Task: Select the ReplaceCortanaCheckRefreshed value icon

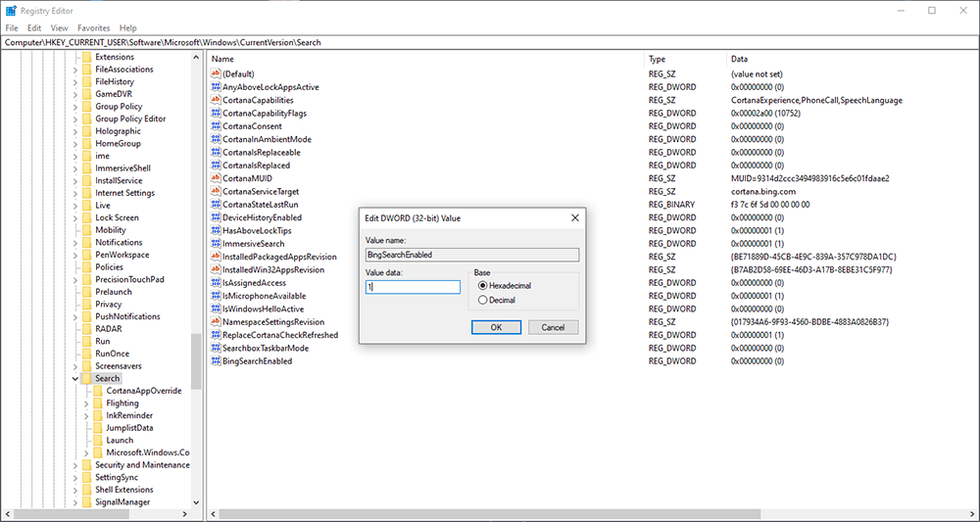Action: 217,335
